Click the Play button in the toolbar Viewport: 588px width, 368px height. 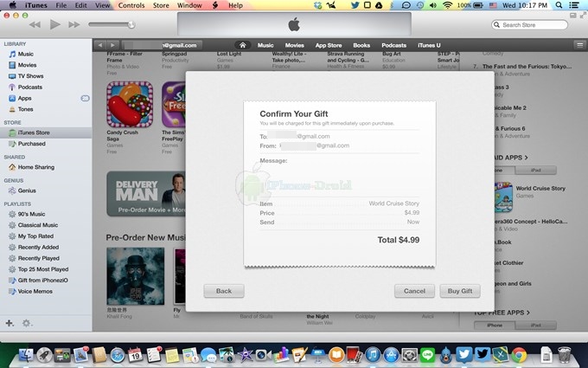55,24
